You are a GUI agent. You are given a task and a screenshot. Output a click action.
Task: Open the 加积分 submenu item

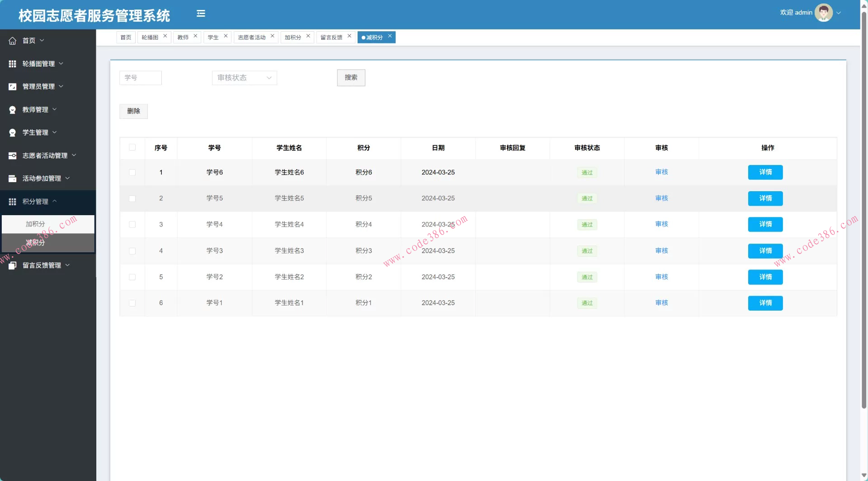click(35, 224)
